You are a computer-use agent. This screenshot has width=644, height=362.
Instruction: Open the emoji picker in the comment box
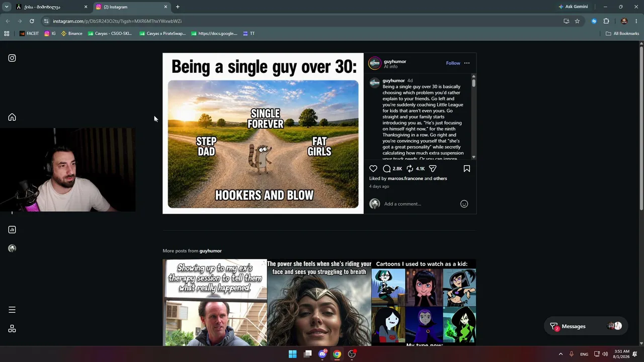coord(464,204)
